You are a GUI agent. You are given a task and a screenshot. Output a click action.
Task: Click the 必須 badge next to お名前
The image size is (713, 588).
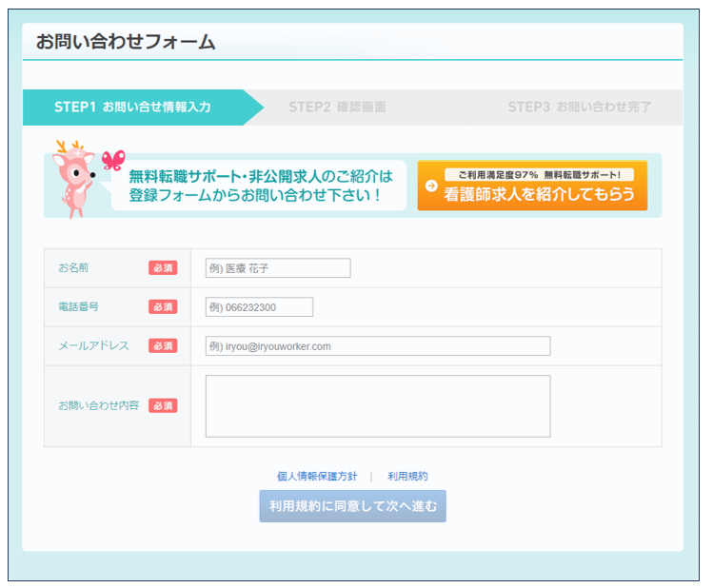163,268
